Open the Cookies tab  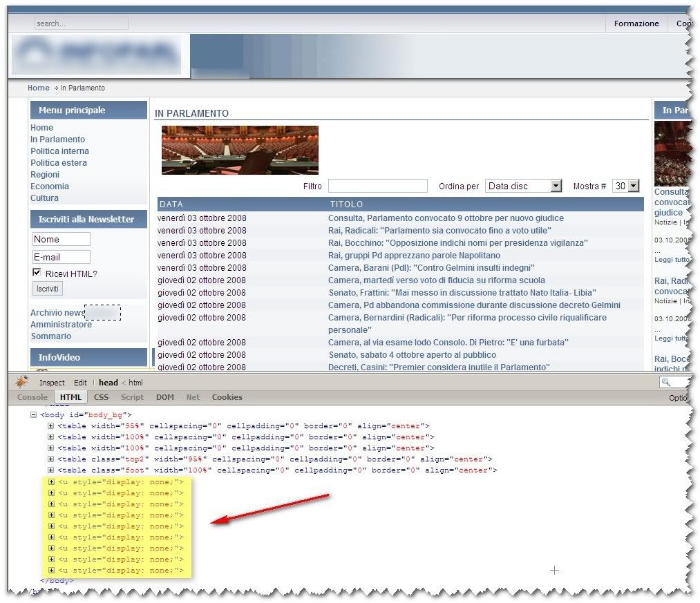click(x=227, y=397)
